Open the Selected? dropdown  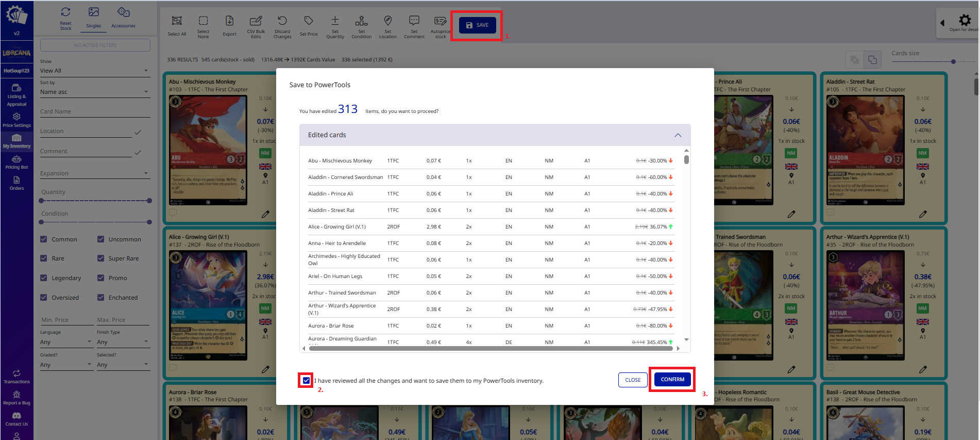[123, 365]
